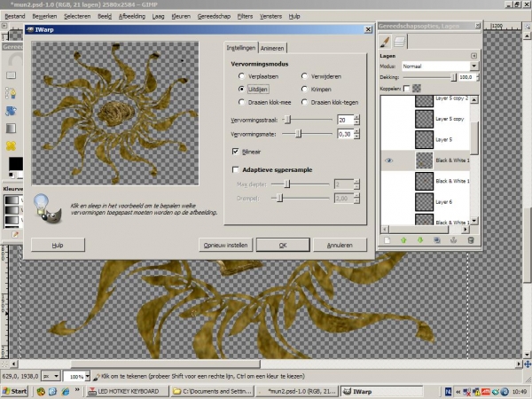Select Draaien klok-mee radio option
The height and width of the screenshot is (399, 532).
[x=241, y=102]
